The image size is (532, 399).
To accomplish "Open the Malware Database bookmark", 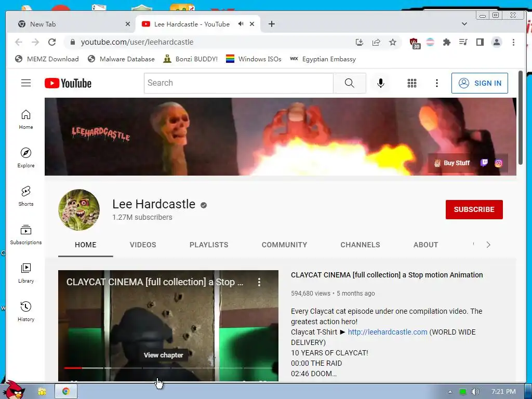I will [x=121, y=59].
